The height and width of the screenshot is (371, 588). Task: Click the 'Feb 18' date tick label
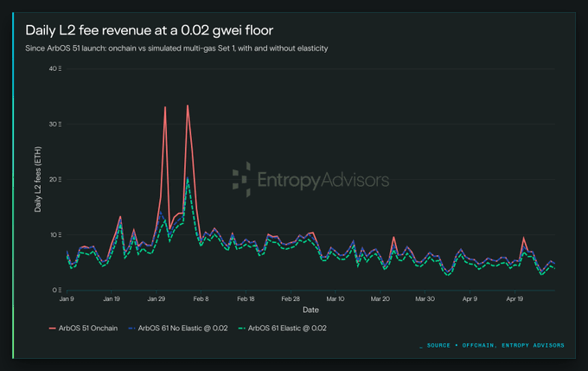(x=246, y=299)
